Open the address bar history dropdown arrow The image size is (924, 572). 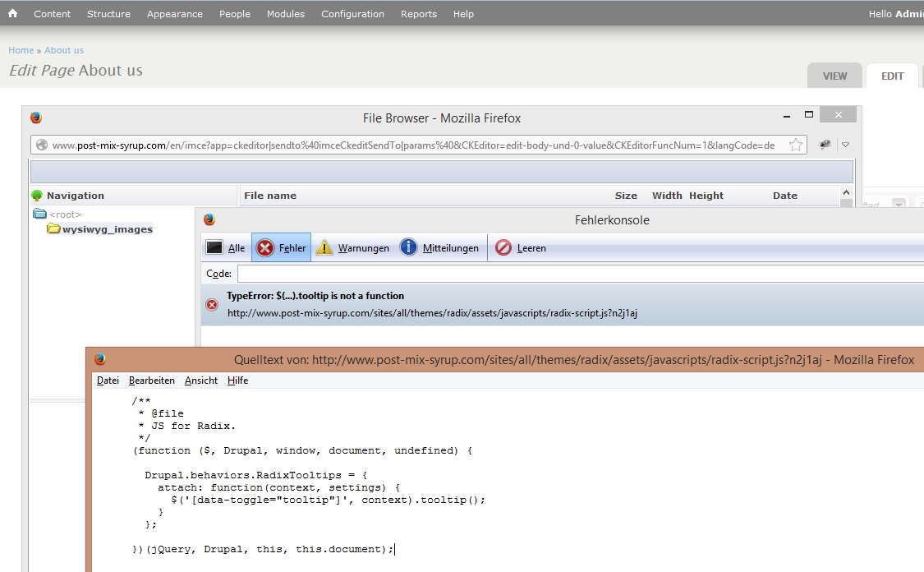[846, 144]
